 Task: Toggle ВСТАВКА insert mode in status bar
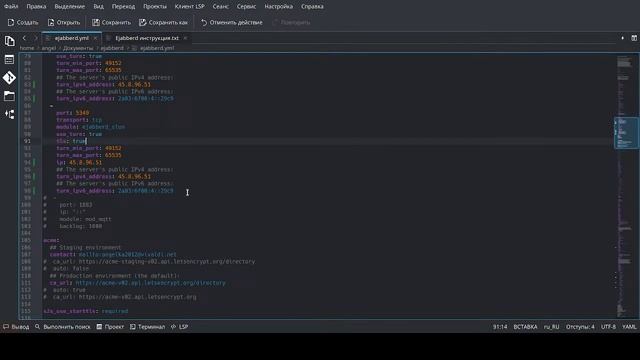pyautogui.click(x=525, y=327)
